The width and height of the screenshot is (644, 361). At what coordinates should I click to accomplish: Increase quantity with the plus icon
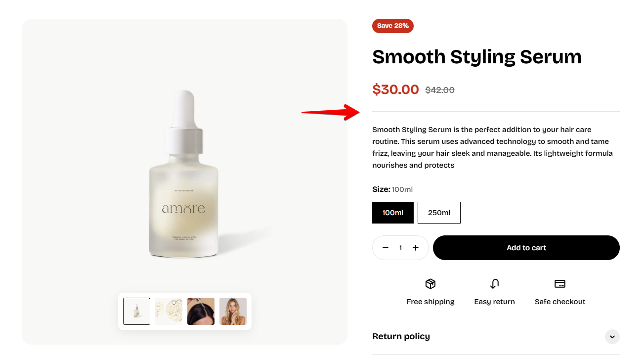416,248
